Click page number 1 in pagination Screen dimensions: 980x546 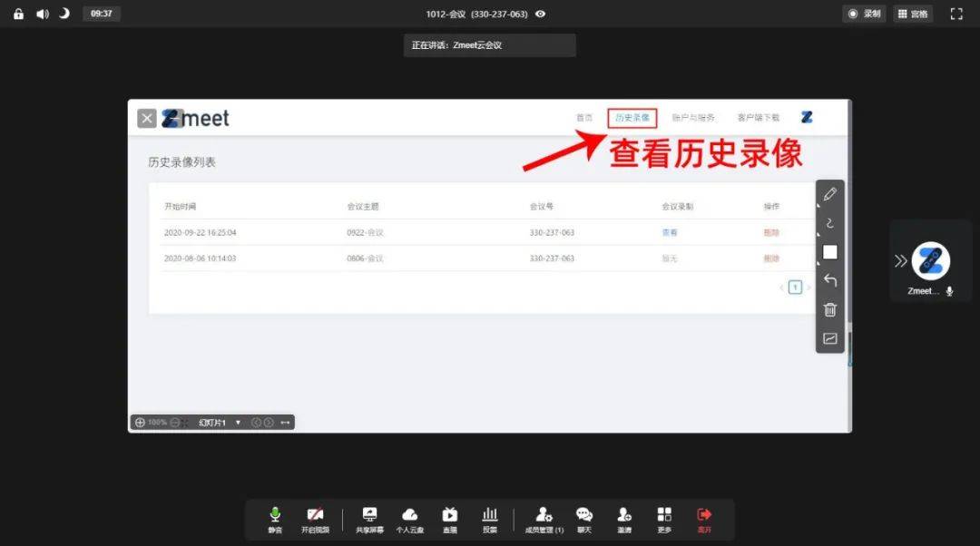(x=795, y=288)
